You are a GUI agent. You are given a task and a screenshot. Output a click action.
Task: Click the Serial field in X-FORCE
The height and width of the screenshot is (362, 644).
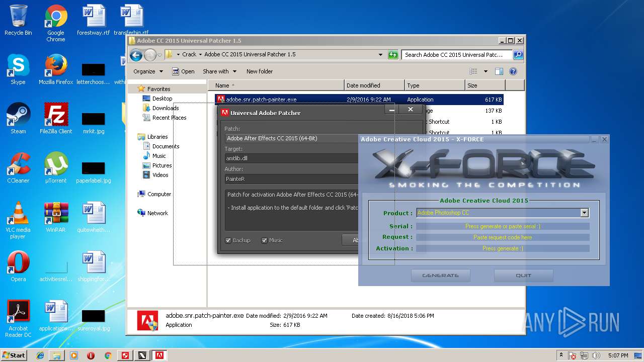pos(503,226)
